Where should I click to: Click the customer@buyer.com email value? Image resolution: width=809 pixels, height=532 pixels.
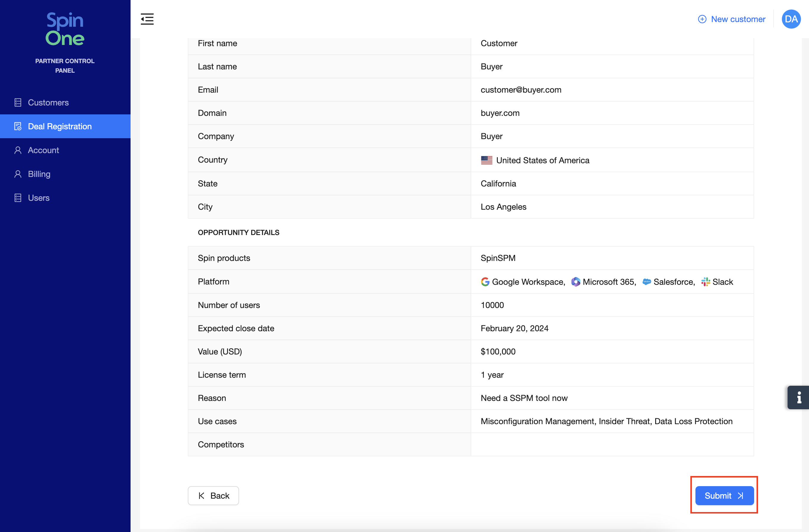pos(521,90)
